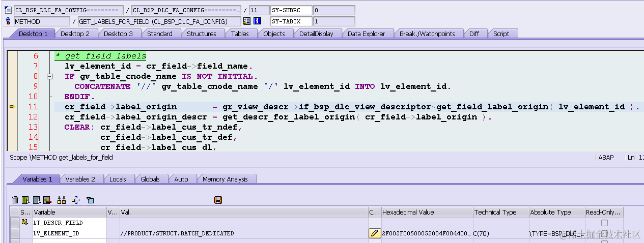The image size is (644, 243).
Task: Click the CONCATENATE keyword on line 9
Action: 102,86
